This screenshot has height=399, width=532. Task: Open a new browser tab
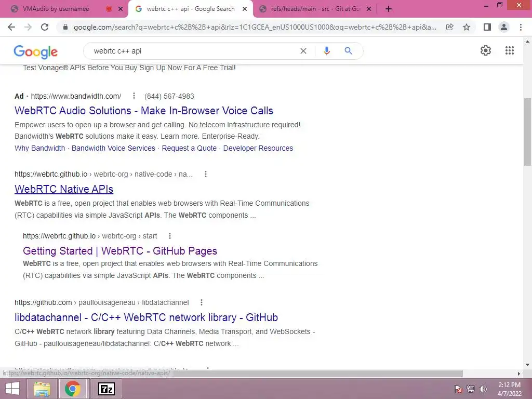point(389,9)
